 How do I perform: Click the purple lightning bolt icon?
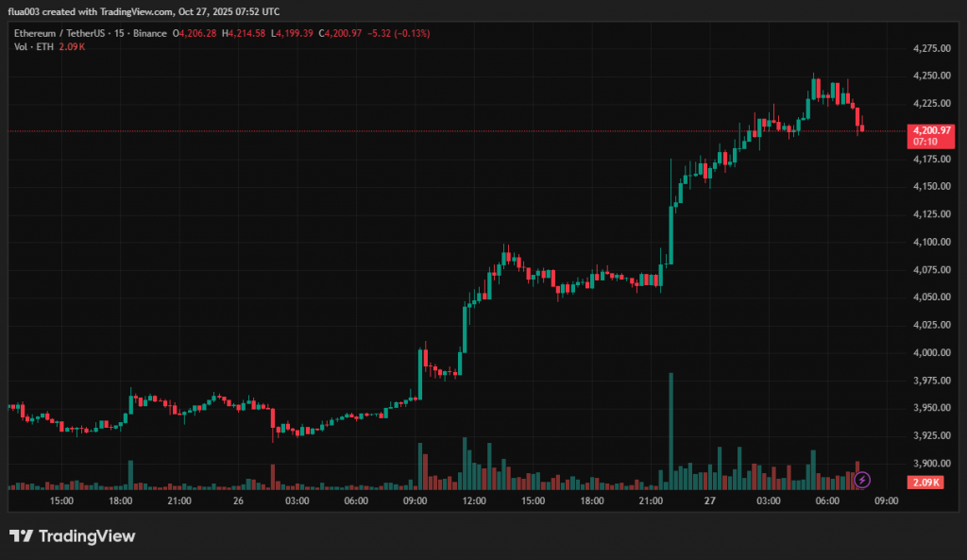(862, 480)
